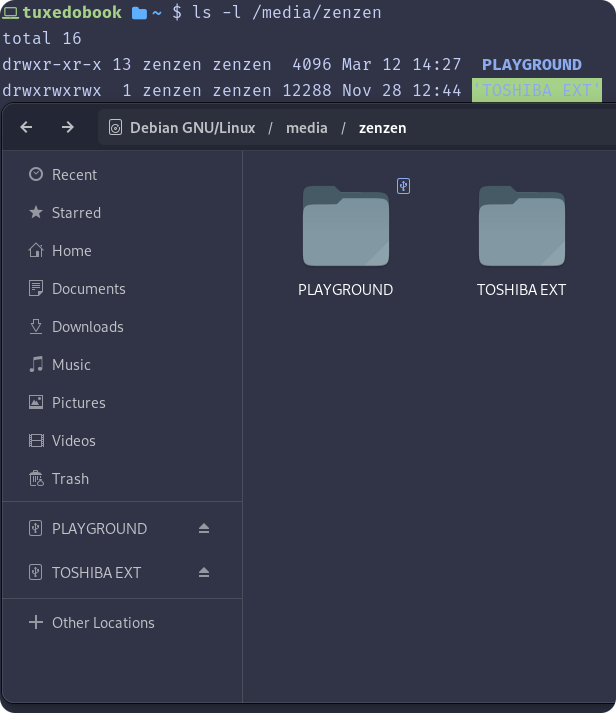Click the tuxedobook hostname in terminal prompt
616x713 pixels.
point(72,12)
